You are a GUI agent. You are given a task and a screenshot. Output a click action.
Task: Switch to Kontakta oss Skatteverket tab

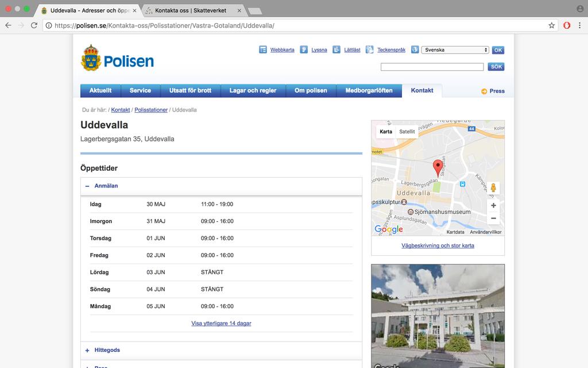pyautogui.click(x=194, y=10)
